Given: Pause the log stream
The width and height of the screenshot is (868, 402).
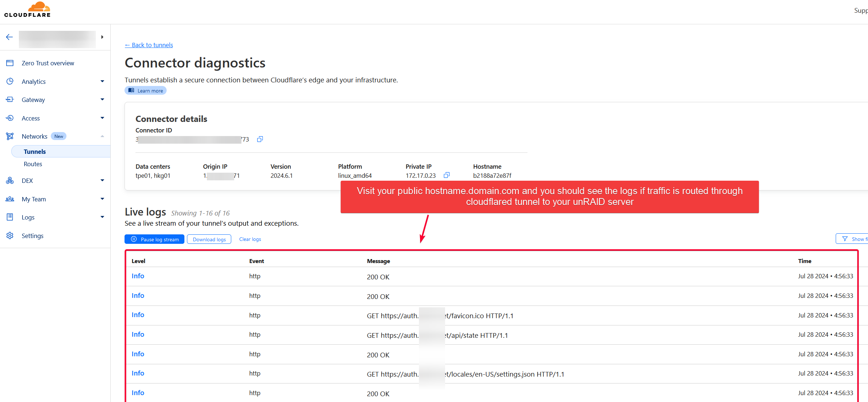Looking at the screenshot, I should coord(155,239).
